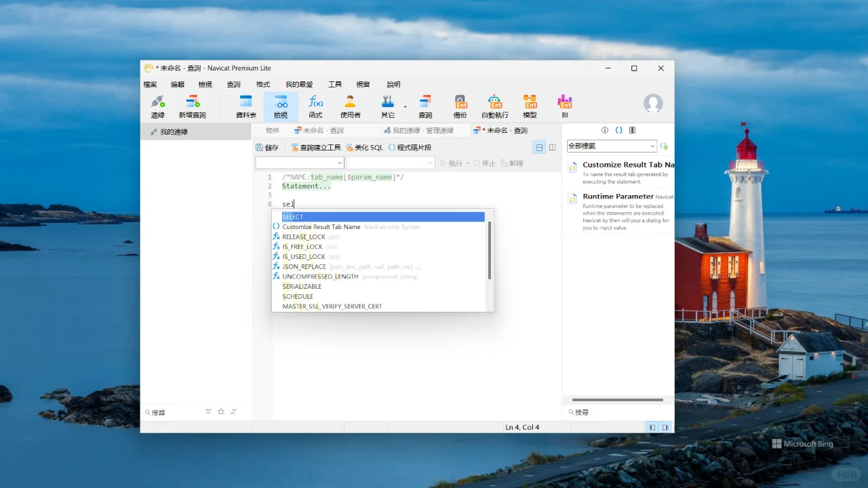Image resolution: width=868 pixels, height=488 pixels.
Task: Click the star favorites icon in connection pane
Action: (x=221, y=411)
